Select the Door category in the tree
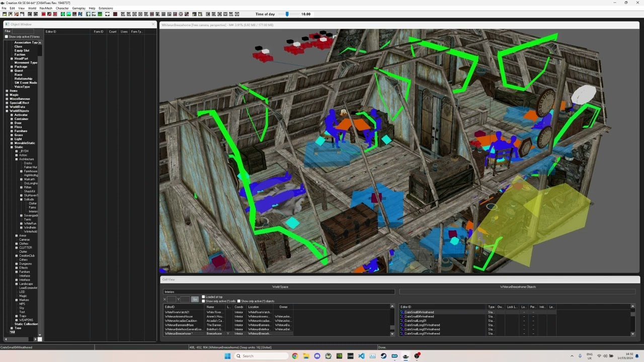644x362 pixels. (x=18, y=123)
